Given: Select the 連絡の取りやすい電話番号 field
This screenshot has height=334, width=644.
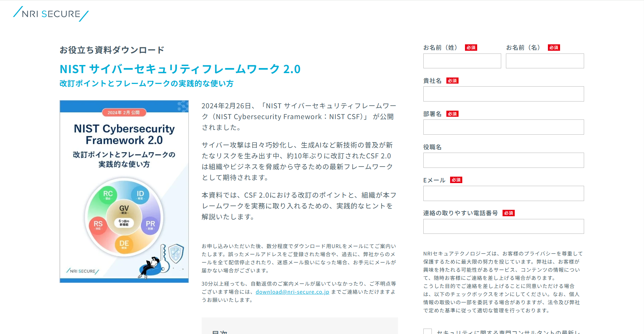Looking at the screenshot, I should (x=504, y=226).
